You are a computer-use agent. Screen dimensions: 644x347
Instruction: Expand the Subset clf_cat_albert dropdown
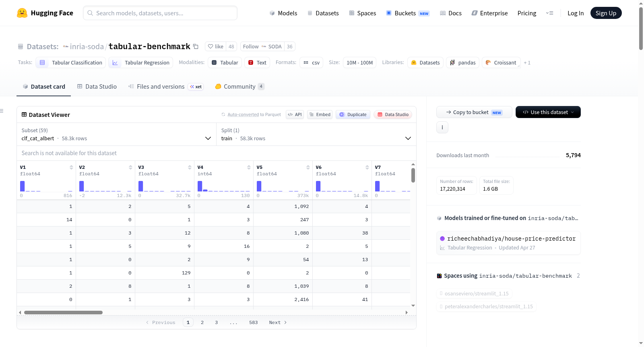pos(116,134)
